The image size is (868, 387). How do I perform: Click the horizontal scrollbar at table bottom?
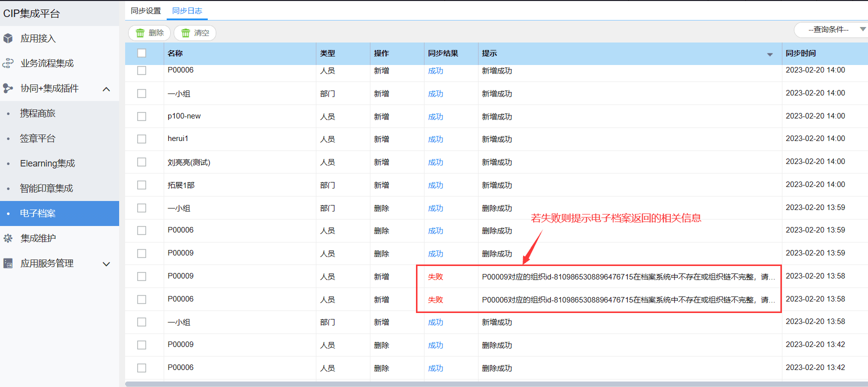496,384
